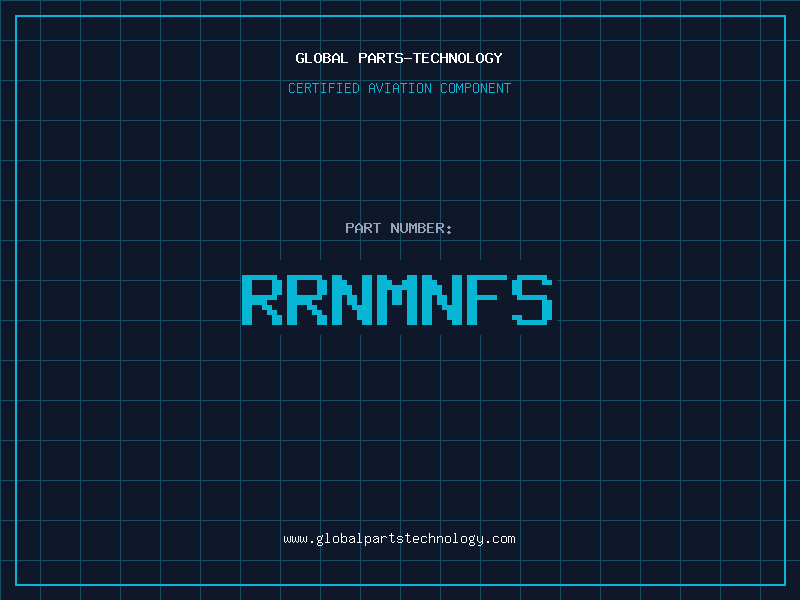Click the word PART in the label

tap(362, 228)
